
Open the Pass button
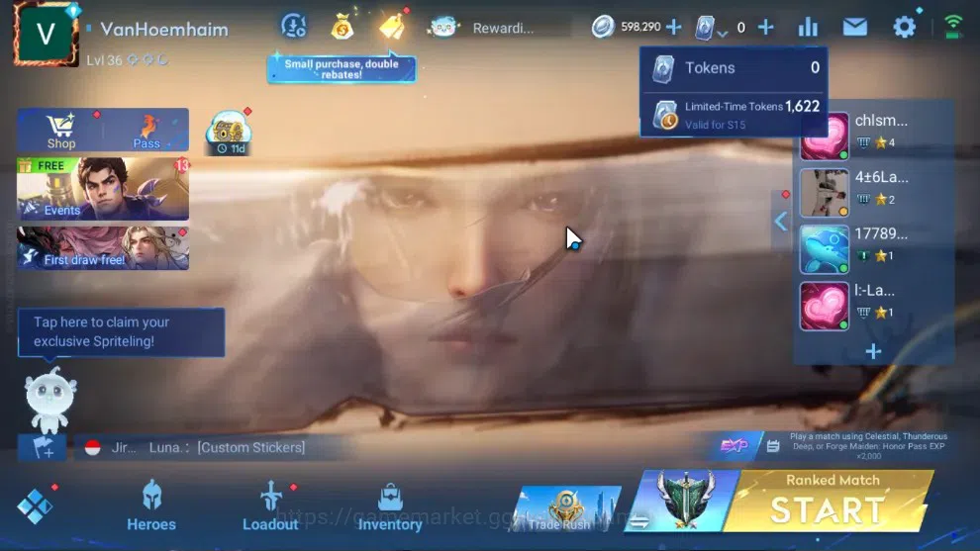coord(147,131)
